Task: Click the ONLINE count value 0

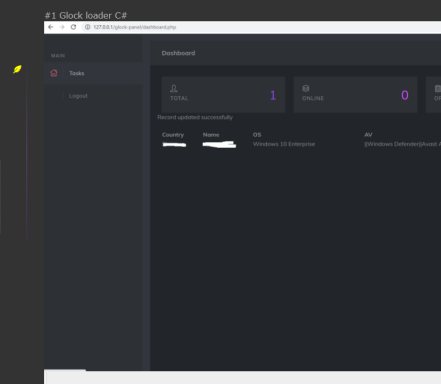Action: point(405,95)
